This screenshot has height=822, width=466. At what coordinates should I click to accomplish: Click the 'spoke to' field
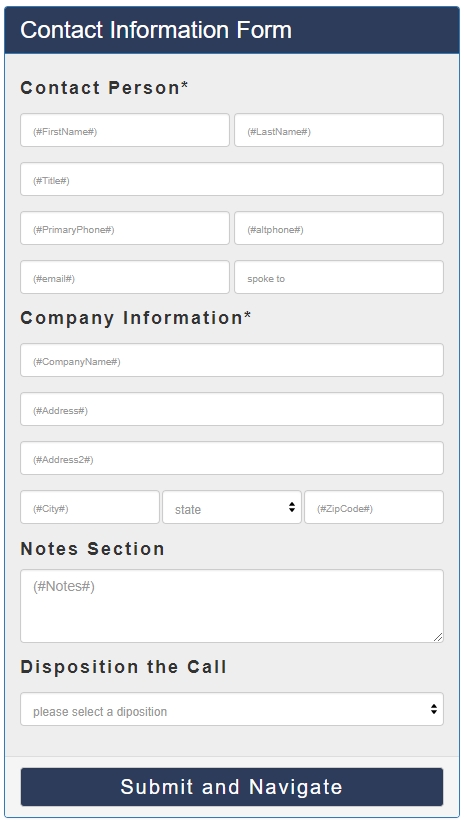click(339, 277)
